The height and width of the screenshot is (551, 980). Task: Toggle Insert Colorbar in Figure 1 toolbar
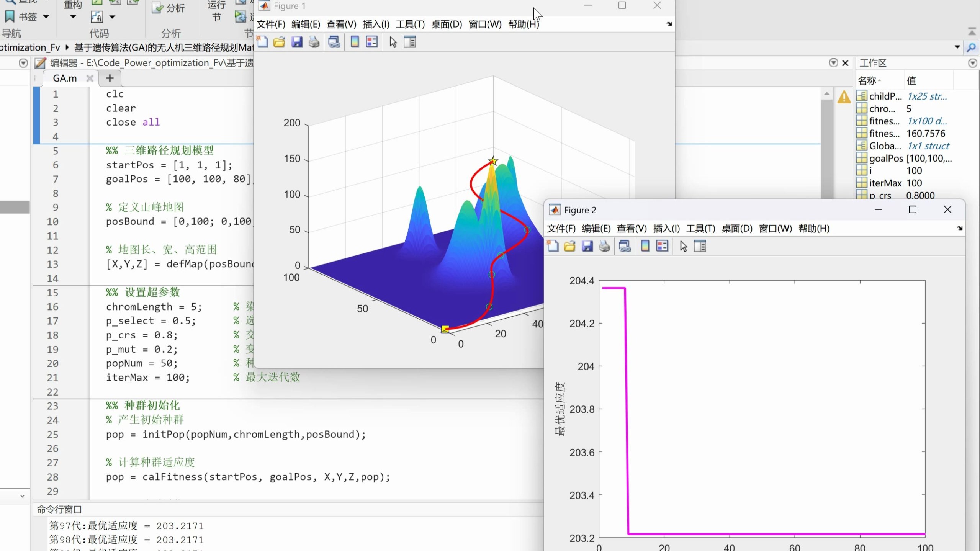click(355, 42)
